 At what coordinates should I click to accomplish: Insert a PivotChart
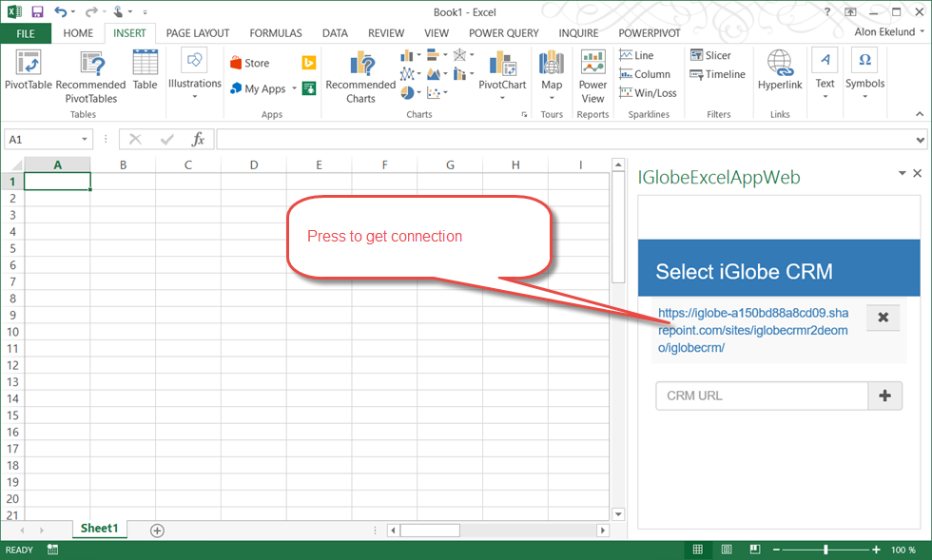[x=502, y=74]
